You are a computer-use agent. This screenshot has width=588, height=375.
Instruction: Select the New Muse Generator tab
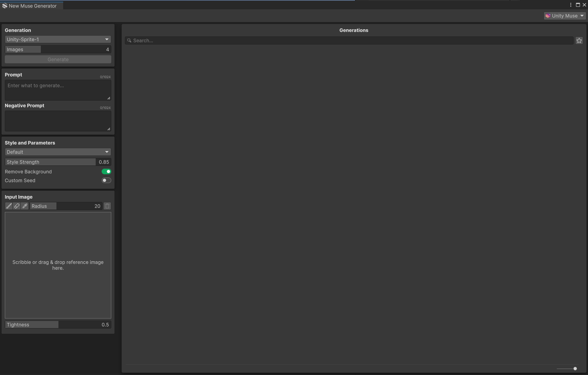pyautogui.click(x=31, y=6)
